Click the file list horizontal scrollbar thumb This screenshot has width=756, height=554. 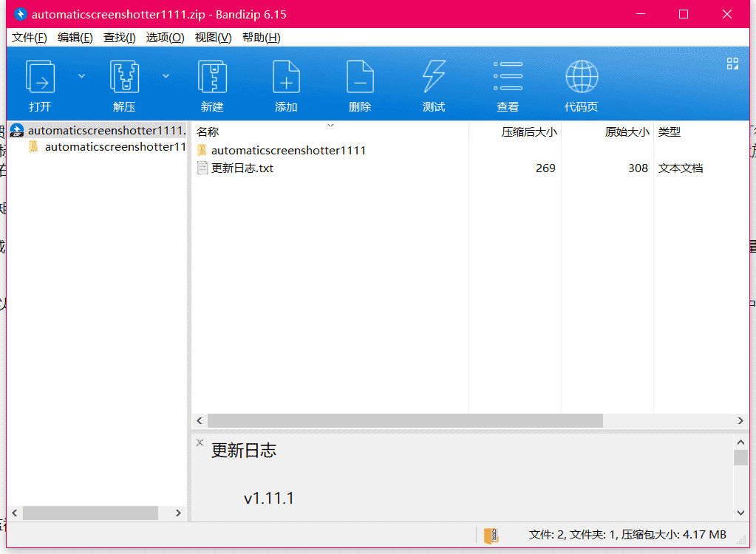[405, 420]
